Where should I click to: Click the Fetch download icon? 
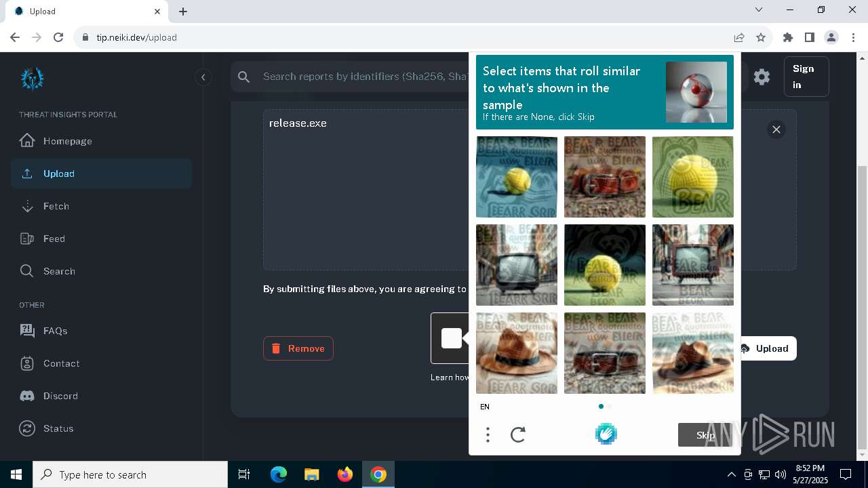click(x=27, y=206)
